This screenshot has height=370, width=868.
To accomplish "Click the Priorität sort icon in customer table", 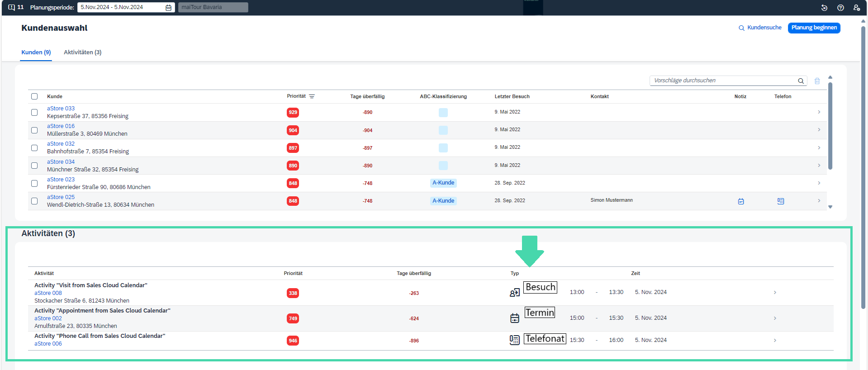I will coord(312,96).
